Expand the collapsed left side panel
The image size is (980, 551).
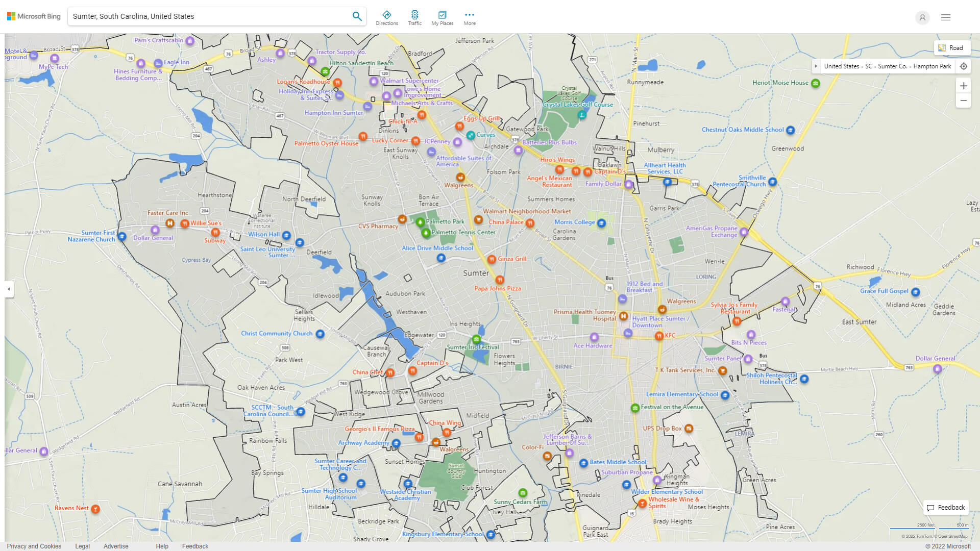pyautogui.click(x=9, y=289)
